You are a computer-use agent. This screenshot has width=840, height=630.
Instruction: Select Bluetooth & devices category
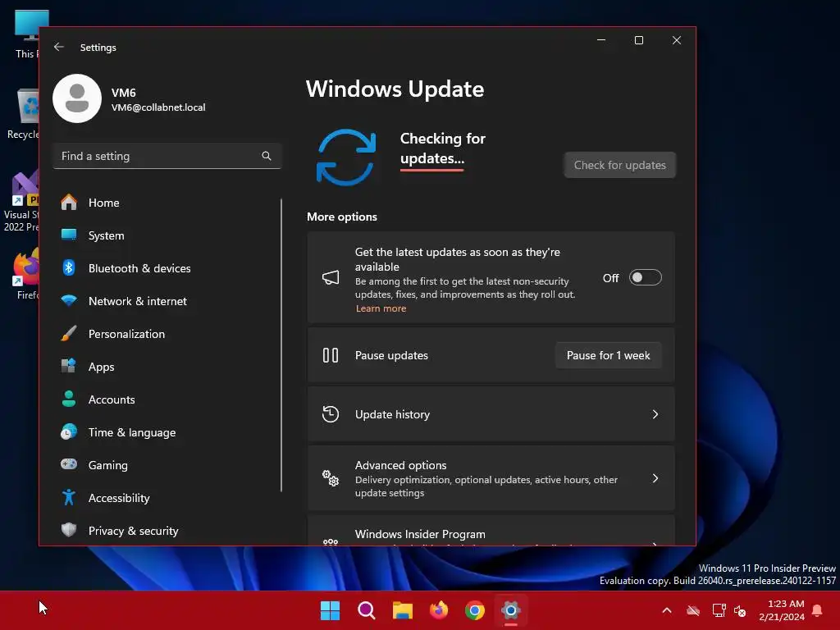pyautogui.click(x=169, y=268)
